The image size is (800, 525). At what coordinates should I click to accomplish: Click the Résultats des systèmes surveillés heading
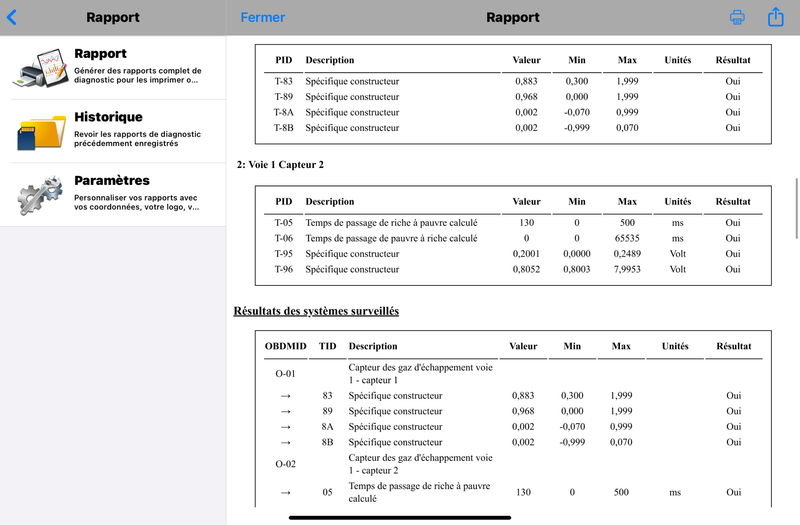316,311
